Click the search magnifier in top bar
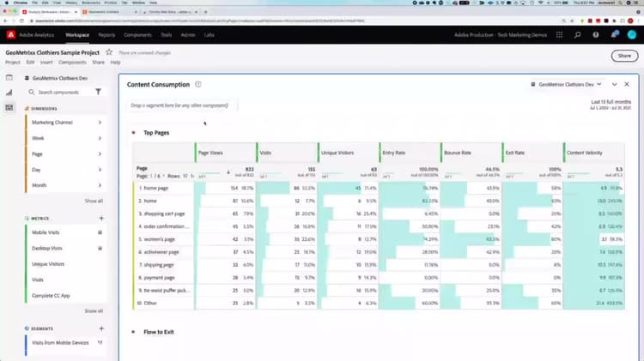644x361 pixels. coord(578,35)
